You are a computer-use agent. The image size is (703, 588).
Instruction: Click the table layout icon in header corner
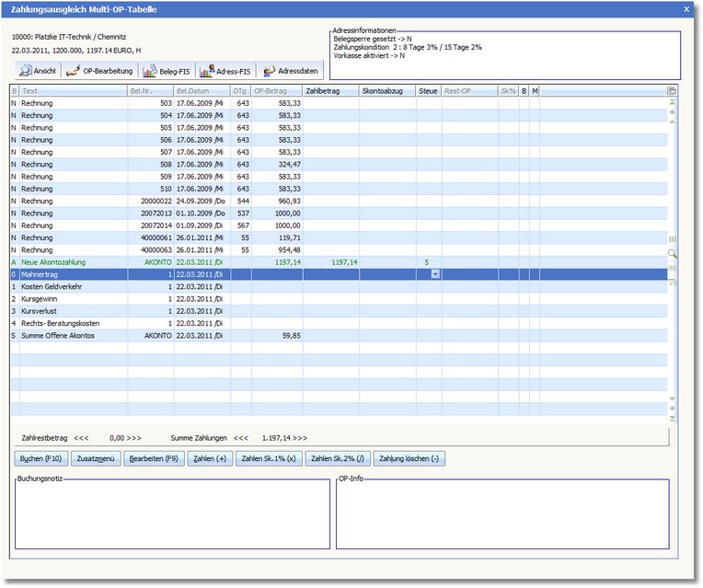click(672, 91)
